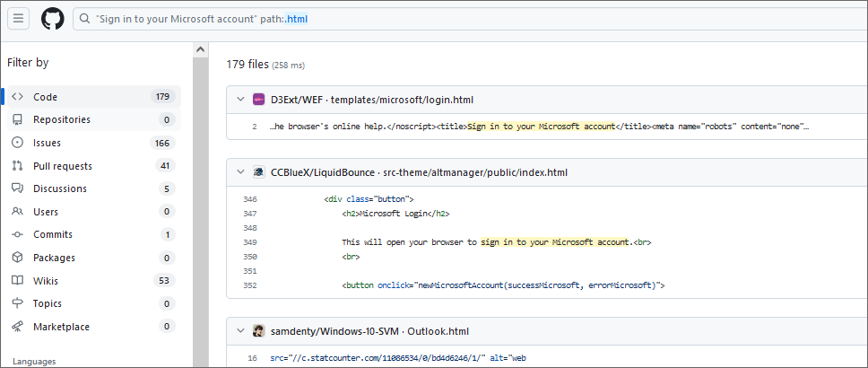The image size is (868, 368).
Task: Click the Marketplace gift icon
Action: pyautogui.click(x=17, y=327)
